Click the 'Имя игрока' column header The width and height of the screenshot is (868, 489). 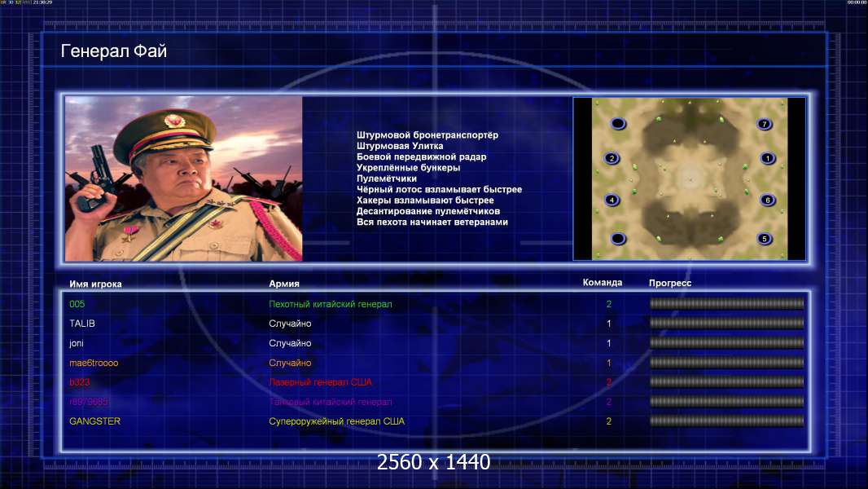coord(95,284)
